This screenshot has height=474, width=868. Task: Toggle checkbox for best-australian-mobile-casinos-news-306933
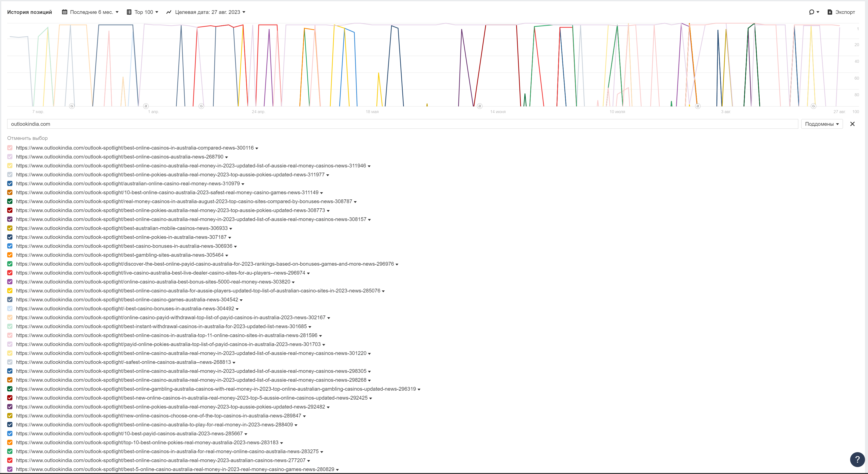click(10, 228)
